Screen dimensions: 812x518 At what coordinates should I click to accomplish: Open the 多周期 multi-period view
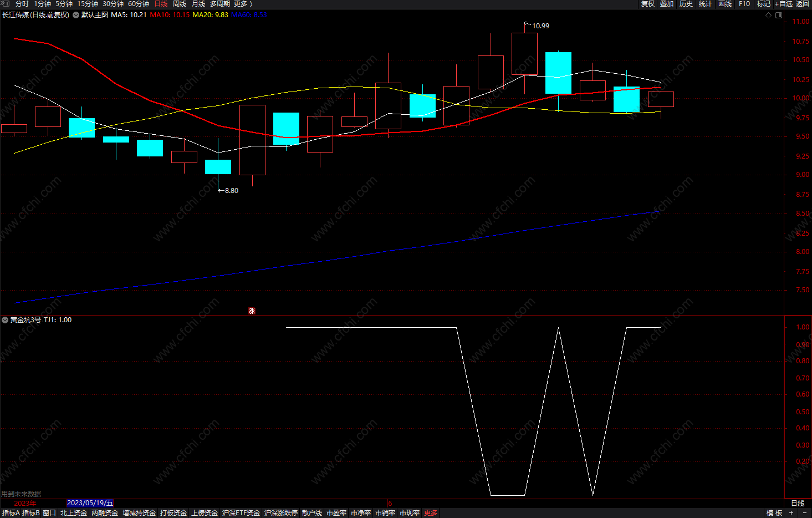(x=220, y=4)
